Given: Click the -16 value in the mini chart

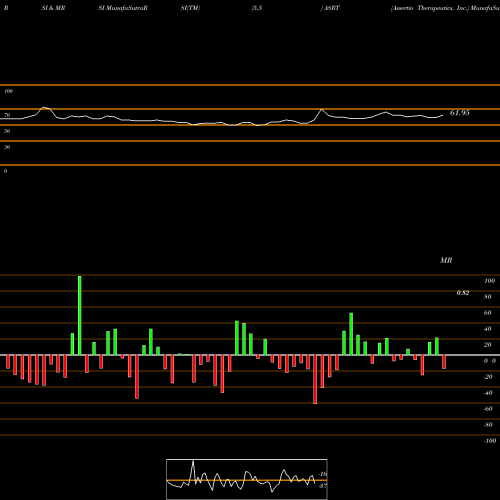Looking at the screenshot, I should (x=323, y=474).
